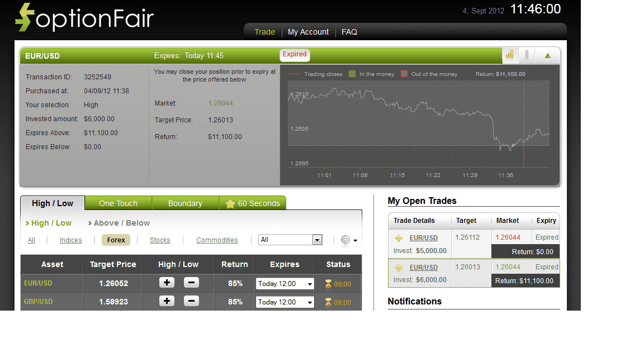Click the hourglass timer beside EUR/USD expiry
Screen dimensions: 644x362
(329, 283)
